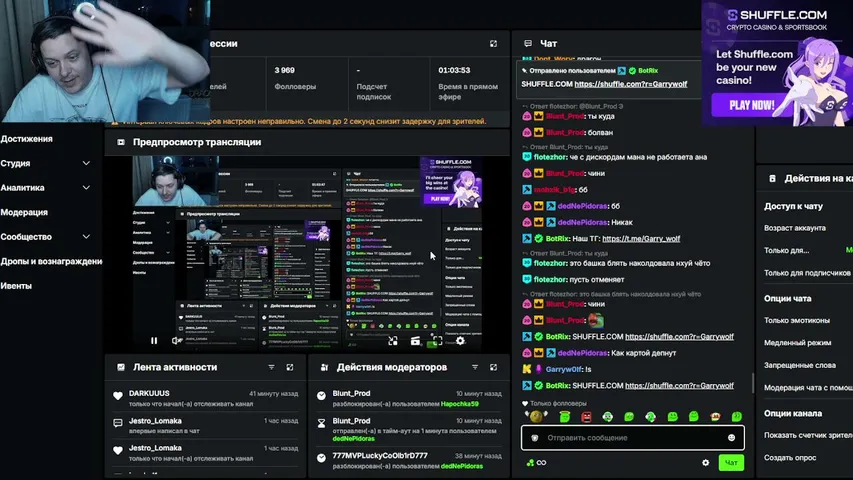Click the Лента активности header icon
The width and height of the screenshot is (853, 480).
[121, 367]
